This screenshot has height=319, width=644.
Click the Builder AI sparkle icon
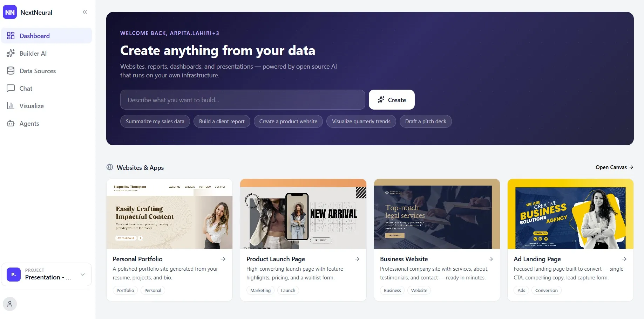point(11,53)
